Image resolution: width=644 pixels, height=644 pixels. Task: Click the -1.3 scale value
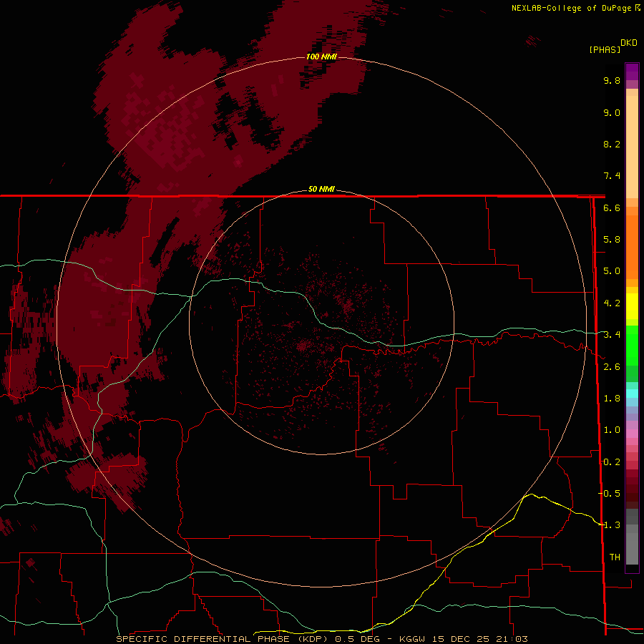click(610, 525)
